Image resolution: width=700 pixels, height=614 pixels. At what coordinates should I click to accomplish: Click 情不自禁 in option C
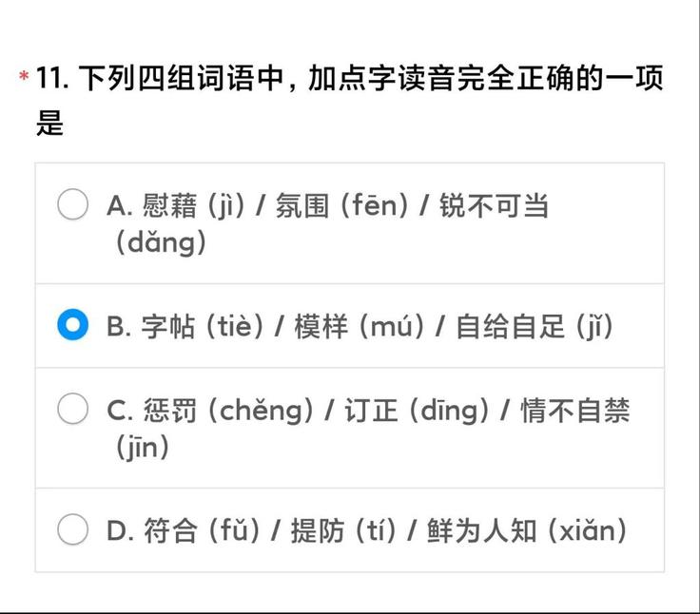(574, 411)
